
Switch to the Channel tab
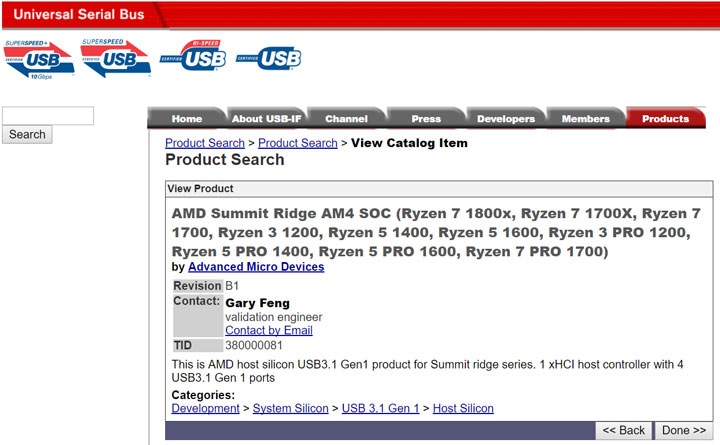(346, 119)
